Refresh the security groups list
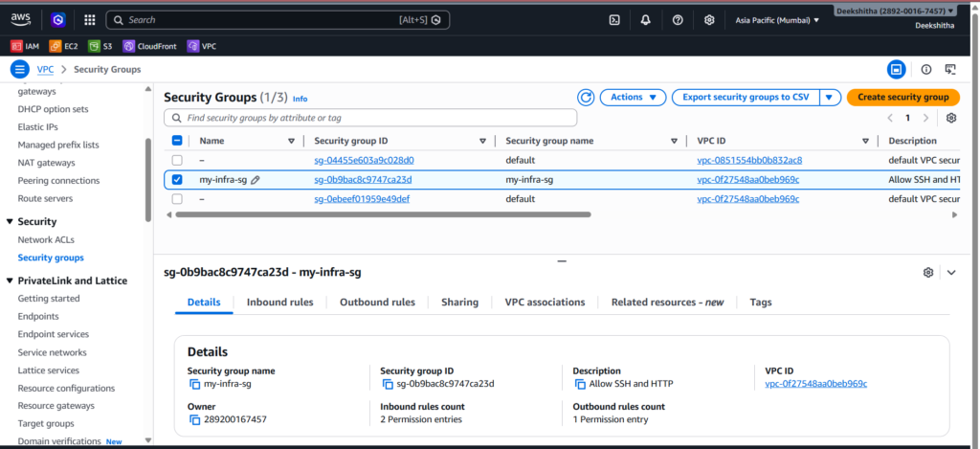The height and width of the screenshot is (449, 980). (586, 98)
